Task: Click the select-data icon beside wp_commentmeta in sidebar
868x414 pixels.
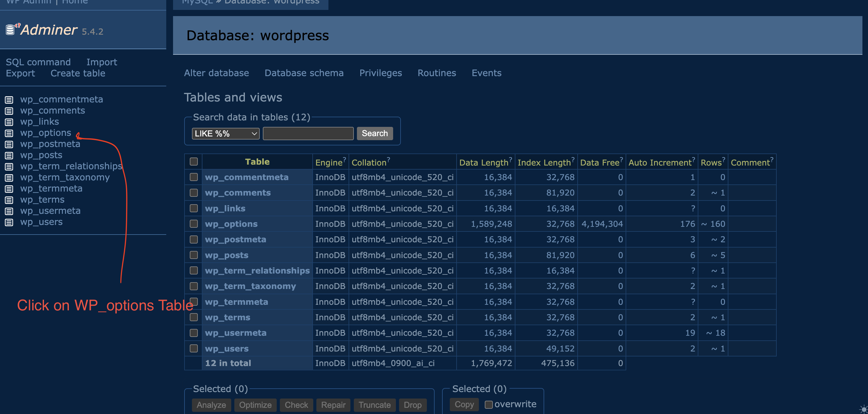Action: click(9, 100)
